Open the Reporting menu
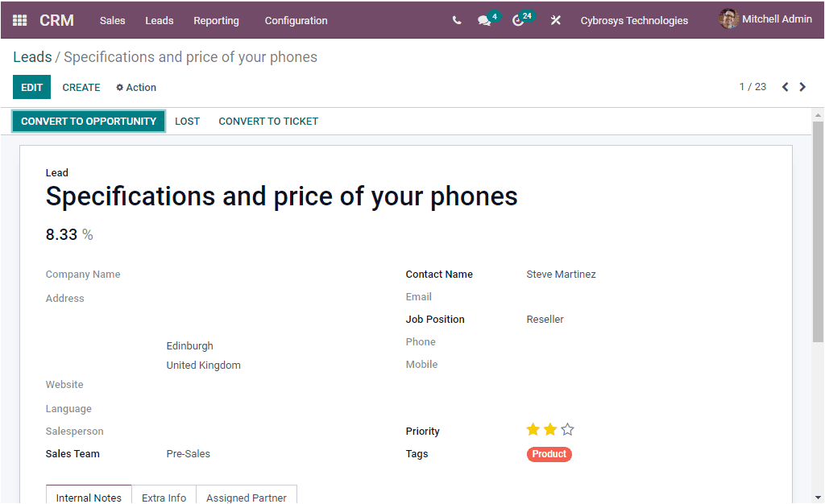This screenshot has height=504, width=825. [216, 21]
